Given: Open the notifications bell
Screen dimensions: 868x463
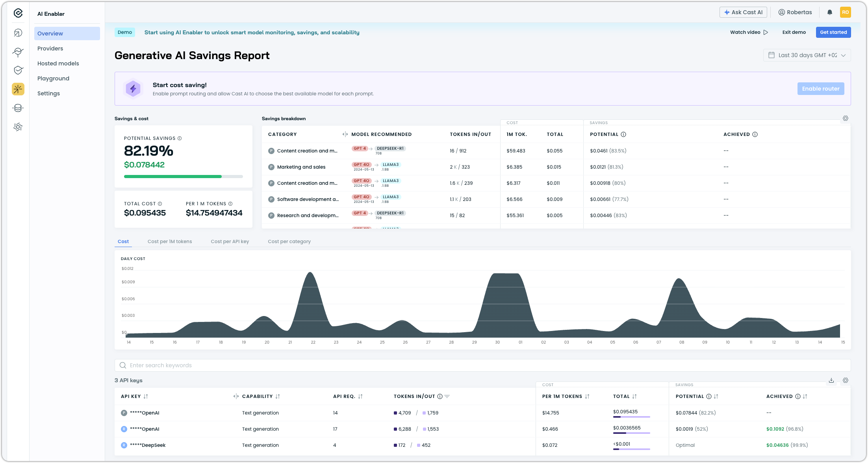Looking at the screenshot, I should pos(830,12).
